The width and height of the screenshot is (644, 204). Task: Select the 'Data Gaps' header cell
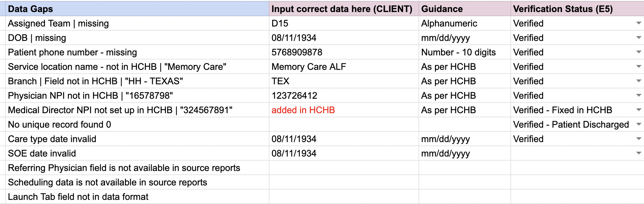coord(137,9)
